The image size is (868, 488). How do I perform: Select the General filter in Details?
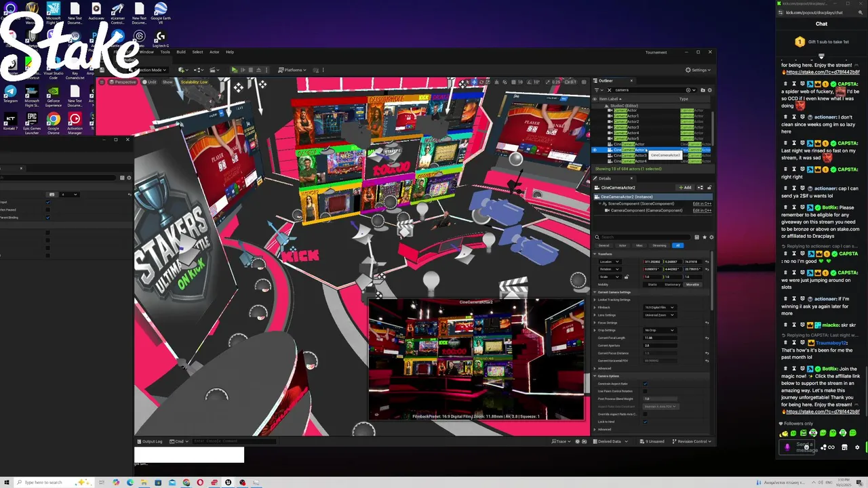(604, 245)
